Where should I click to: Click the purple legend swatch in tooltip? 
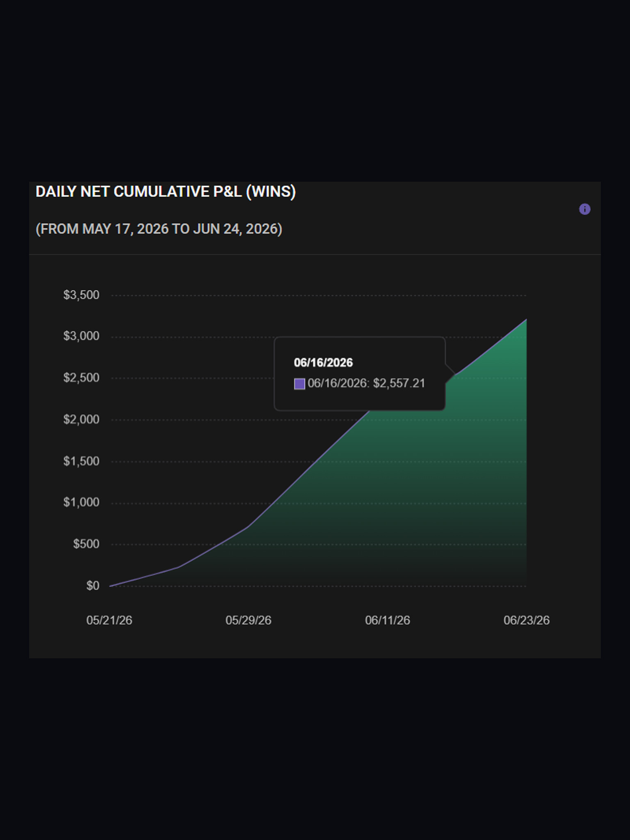click(x=299, y=384)
